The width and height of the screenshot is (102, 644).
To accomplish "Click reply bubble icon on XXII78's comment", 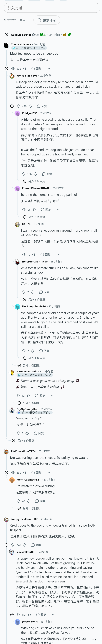I will (42, 254).
